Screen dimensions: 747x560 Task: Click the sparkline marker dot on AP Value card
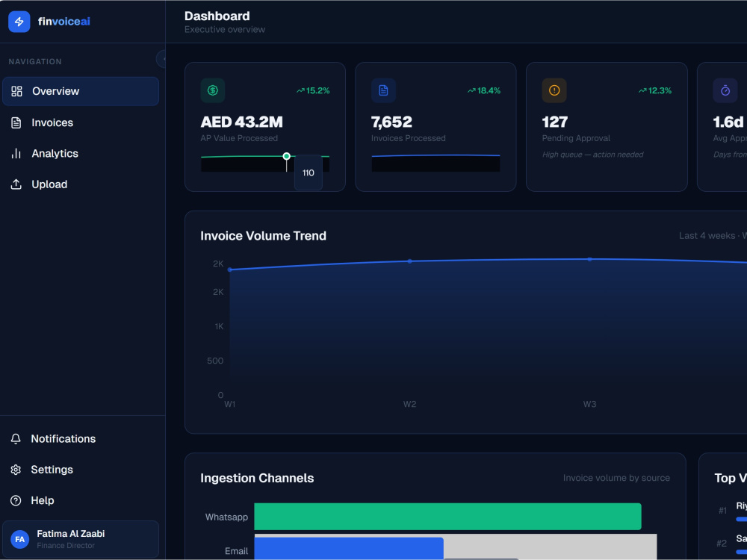tap(286, 156)
